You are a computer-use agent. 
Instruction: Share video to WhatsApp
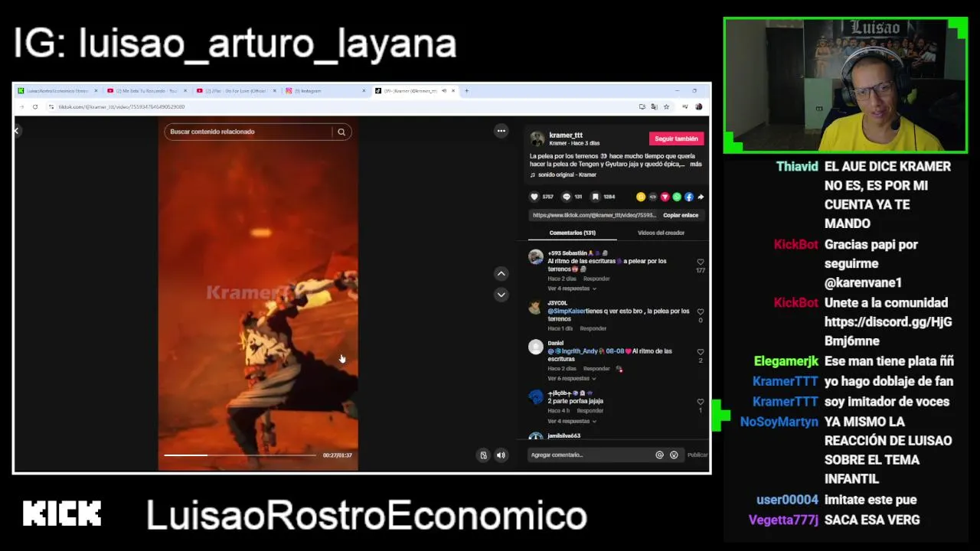pos(677,197)
